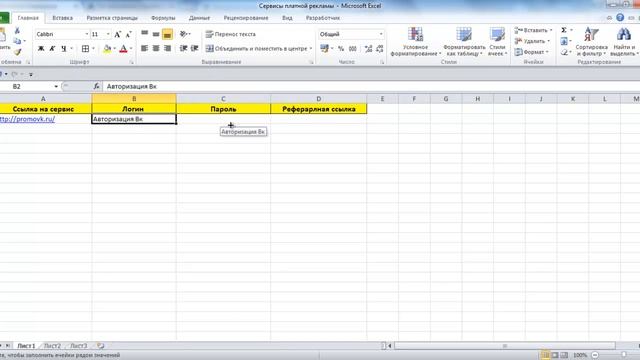
Task: Open the Name Box dropdown arrow
Action: pyautogui.click(x=56, y=87)
